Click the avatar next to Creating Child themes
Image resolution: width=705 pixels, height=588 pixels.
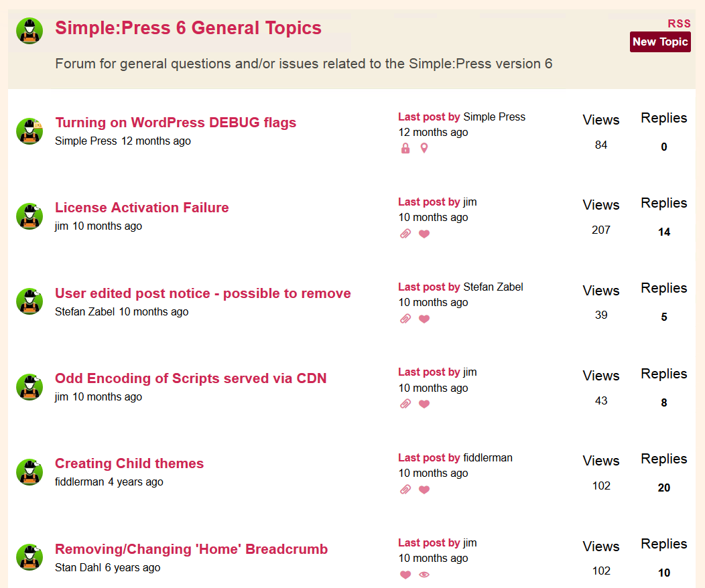click(x=29, y=472)
